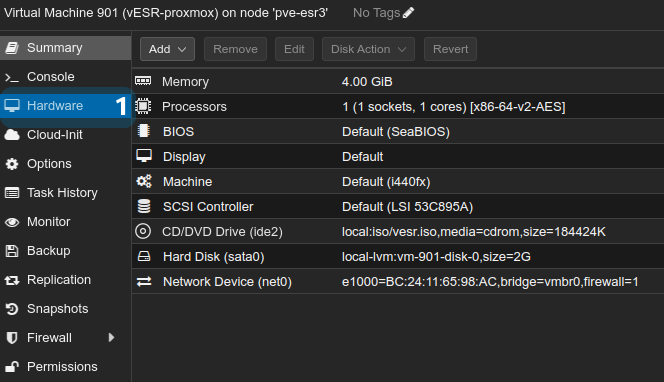Open the Disk Action dropdown
Image resolution: width=664 pixels, height=382 pixels.
[368, 49]
